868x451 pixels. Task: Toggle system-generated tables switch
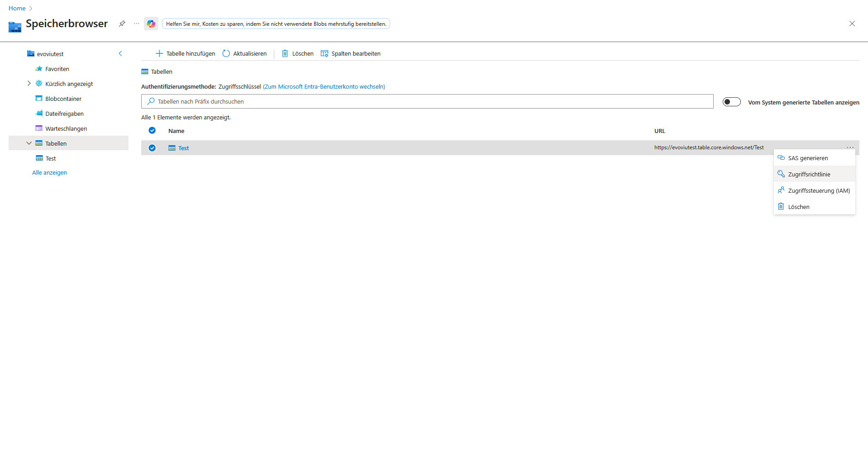(731, 102)
